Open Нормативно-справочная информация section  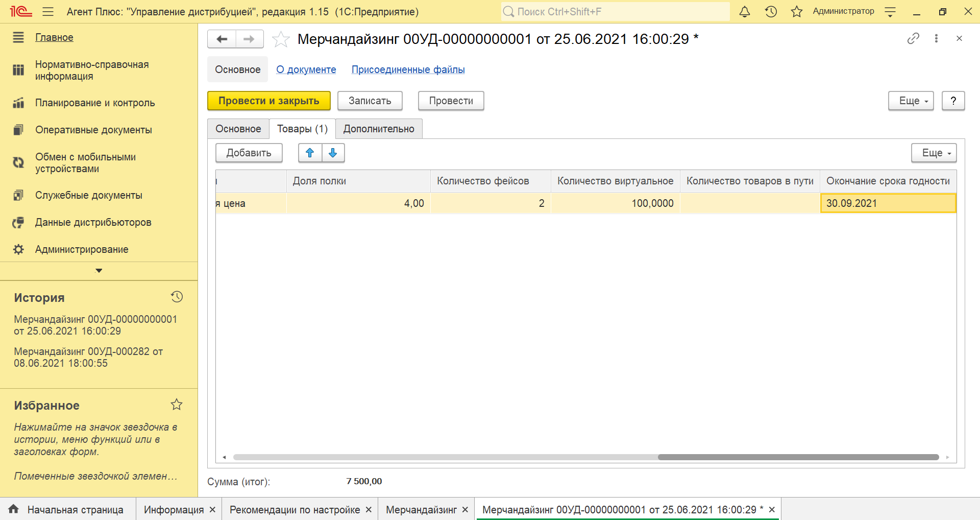coord(92,70)
